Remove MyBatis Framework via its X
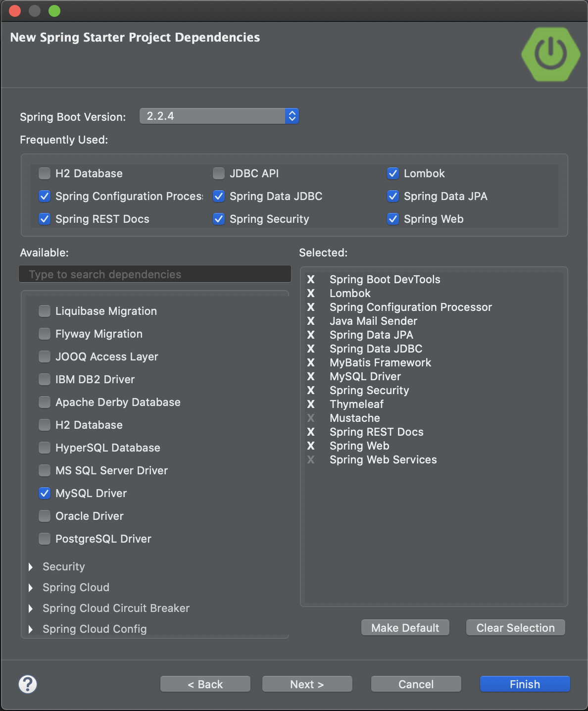588x711 pixels. (311, 363)
